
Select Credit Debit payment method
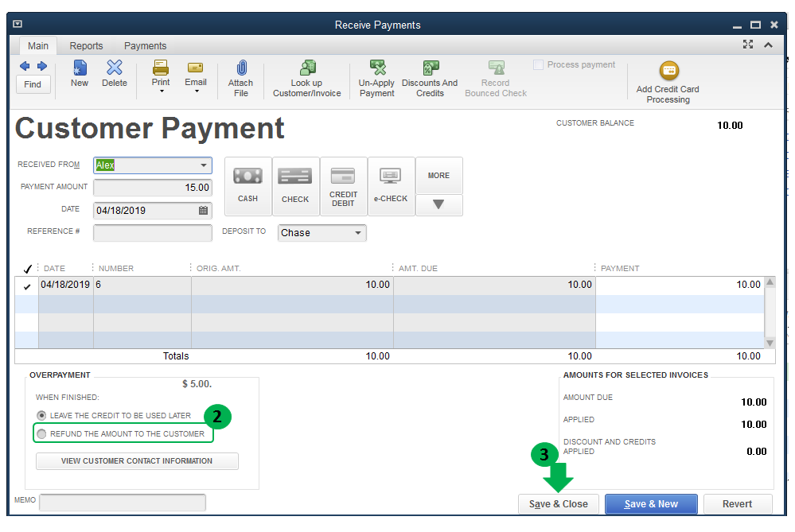click(343, 186)
